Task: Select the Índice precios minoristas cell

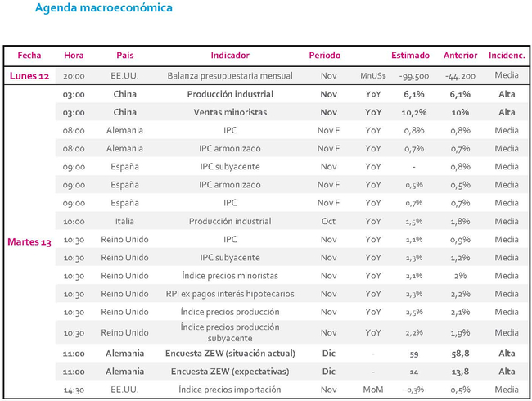Action: 230,276
